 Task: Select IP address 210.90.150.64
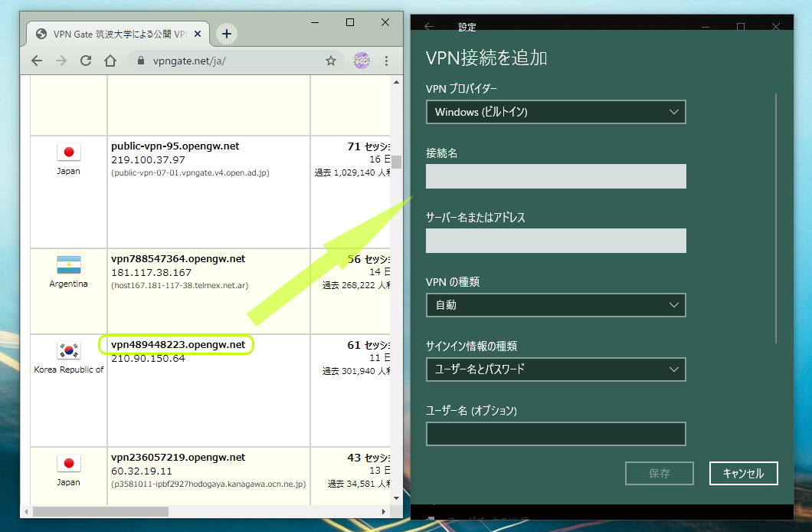click(148, 359)
